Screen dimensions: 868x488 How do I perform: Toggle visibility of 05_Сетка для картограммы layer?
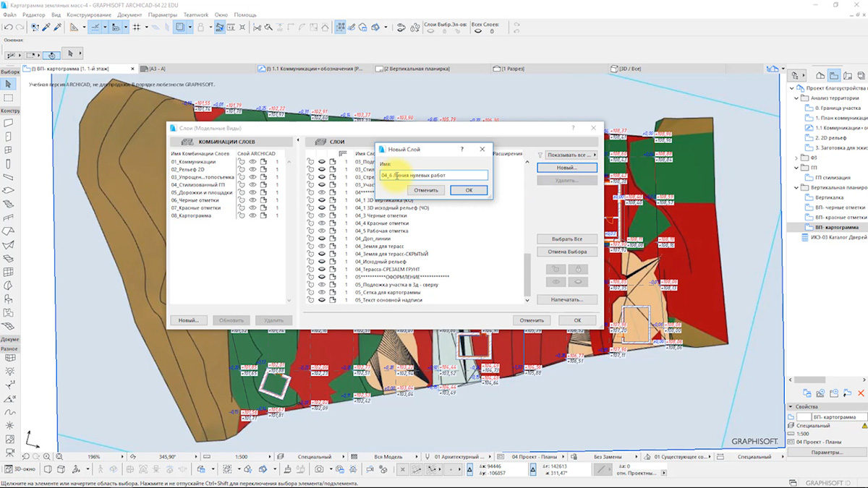[322, 292]
